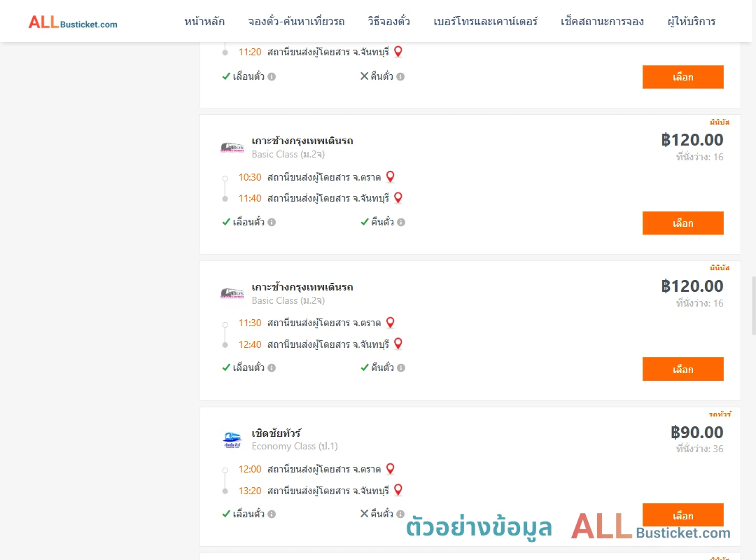Viewport: 756px width, 560px height.
Task: Click the 11:30 departure time
Action: tap(250, 323)
